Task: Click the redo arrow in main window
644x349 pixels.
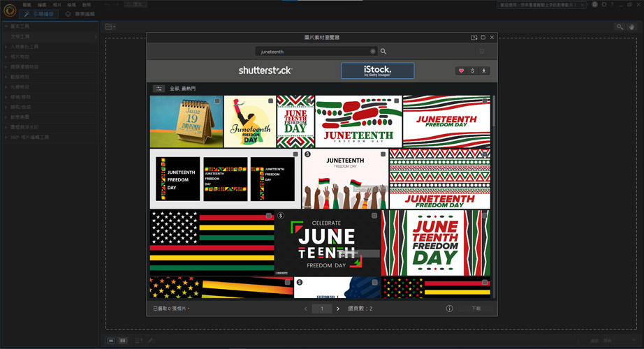Action: click(x=116, y=4)
